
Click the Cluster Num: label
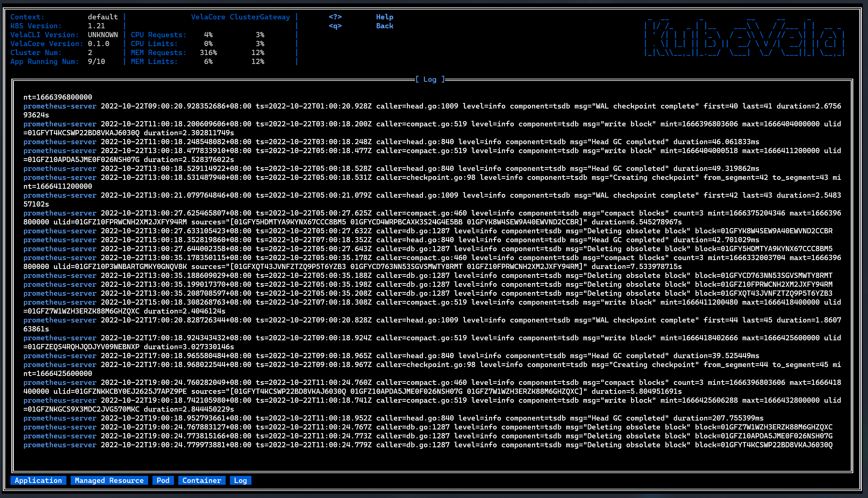36,52
